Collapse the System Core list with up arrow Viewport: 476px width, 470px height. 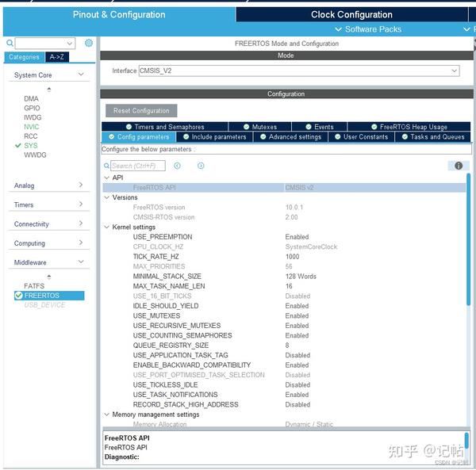click(49, 89)
